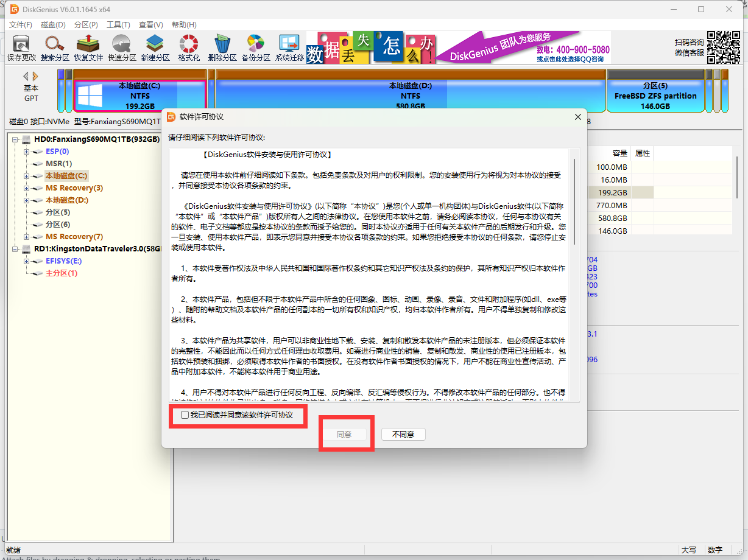
Task: Open the File (文件) menu
Action: click(x=20, y=25)
